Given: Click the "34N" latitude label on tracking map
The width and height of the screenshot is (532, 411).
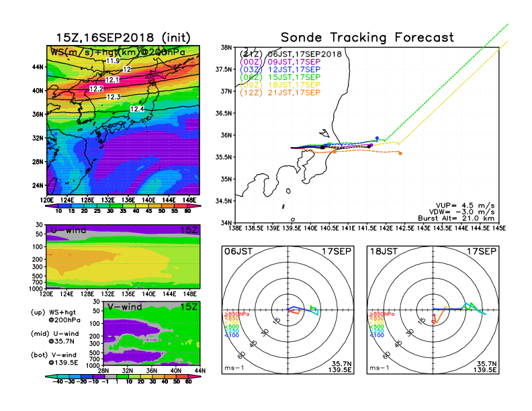Looking at the screenshot, I should (x=226, y=223).
